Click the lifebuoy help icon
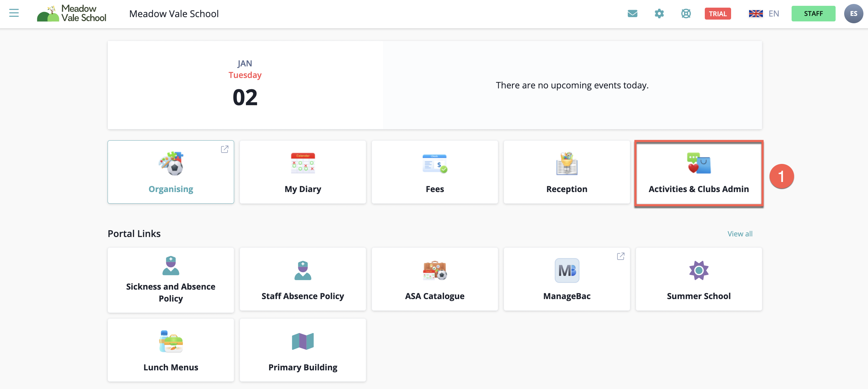This screenshot has width=868, height=389. [686, 13]
